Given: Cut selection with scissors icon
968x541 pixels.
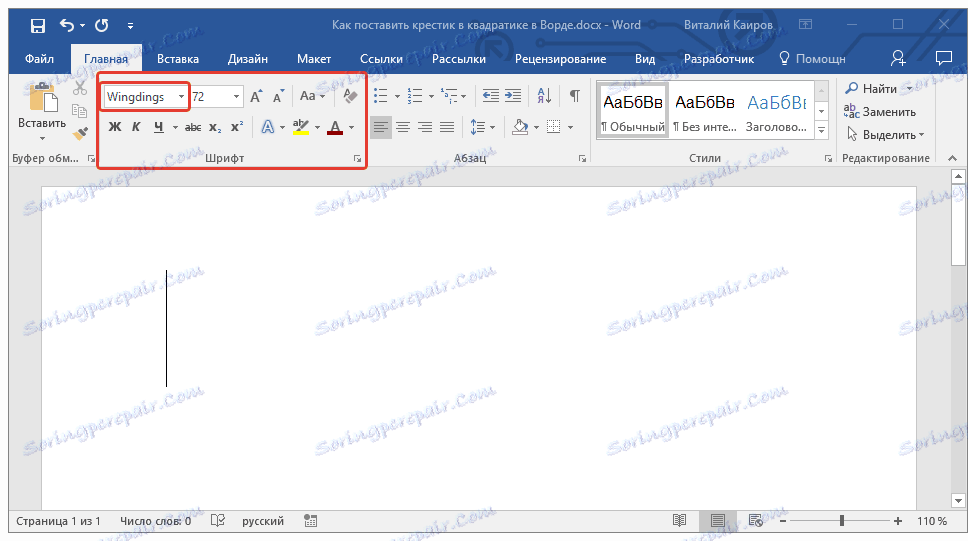Looking at the screenshot, I should [x=80, y=88].
